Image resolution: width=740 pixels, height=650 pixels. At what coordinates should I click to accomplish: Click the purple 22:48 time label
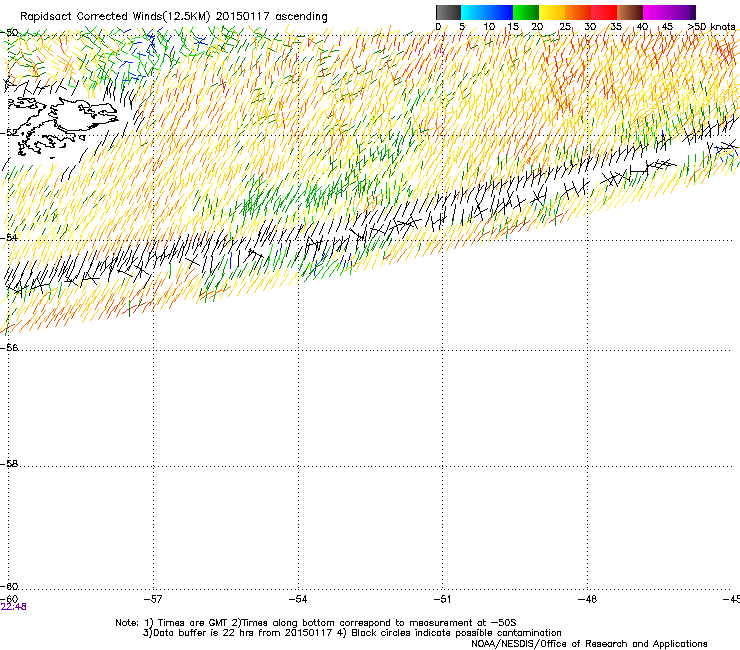tap(13, 607)
